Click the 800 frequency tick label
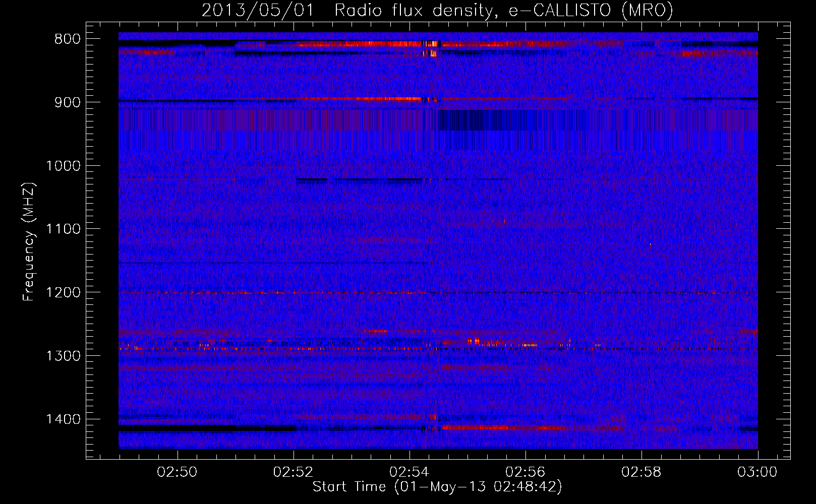 click(68, 39)
